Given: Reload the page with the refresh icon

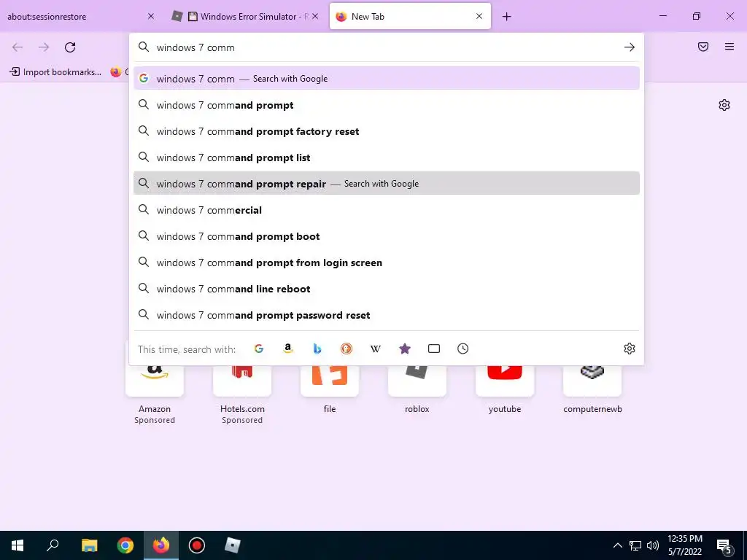Looking at the screenshot, I should 70,47.
